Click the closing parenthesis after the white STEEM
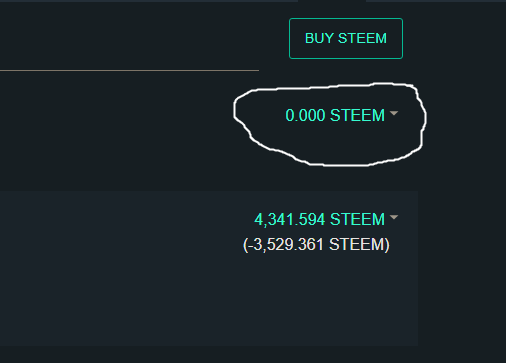506x363 pixels. coord(387,245)
